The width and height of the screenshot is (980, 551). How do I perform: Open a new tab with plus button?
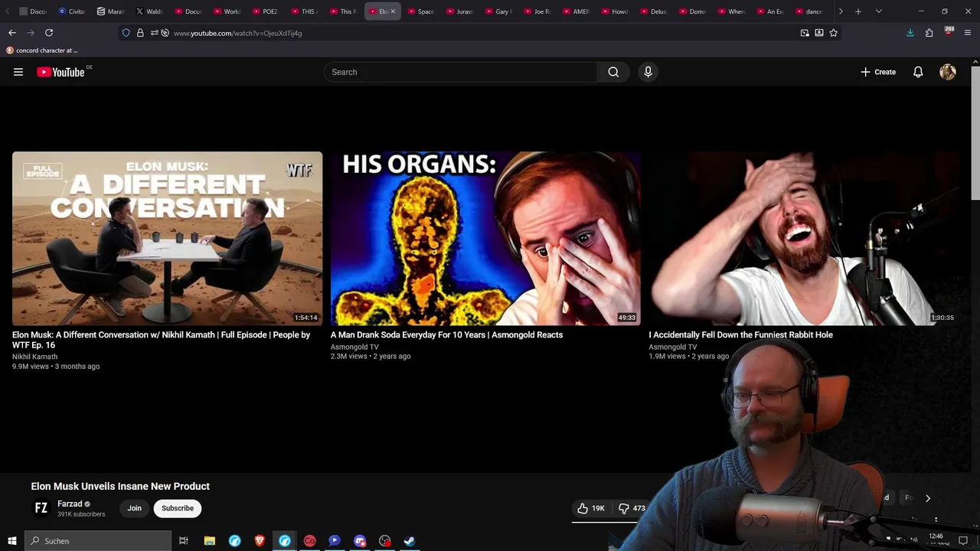coord(858,11)
